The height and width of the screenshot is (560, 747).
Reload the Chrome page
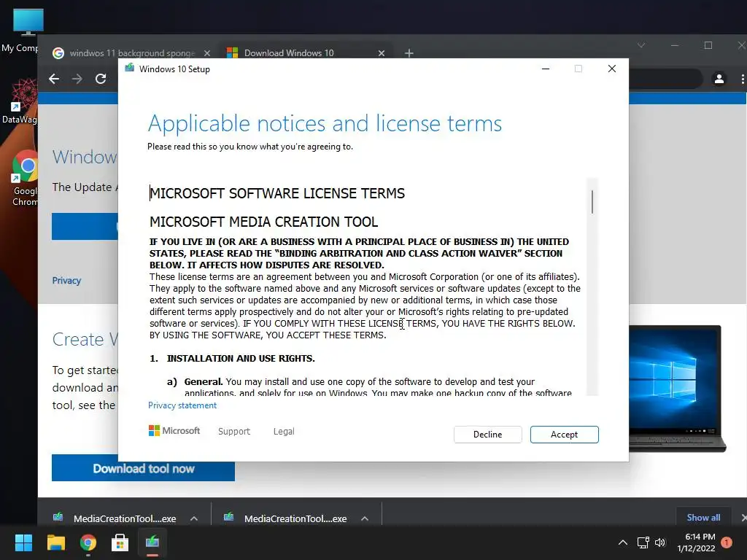coord(101,79)
